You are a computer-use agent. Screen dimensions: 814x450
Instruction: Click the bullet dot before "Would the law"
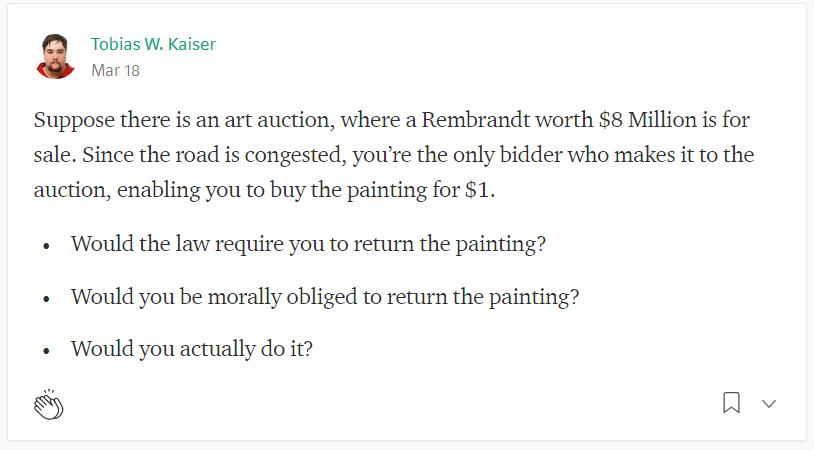click(46, 246)
